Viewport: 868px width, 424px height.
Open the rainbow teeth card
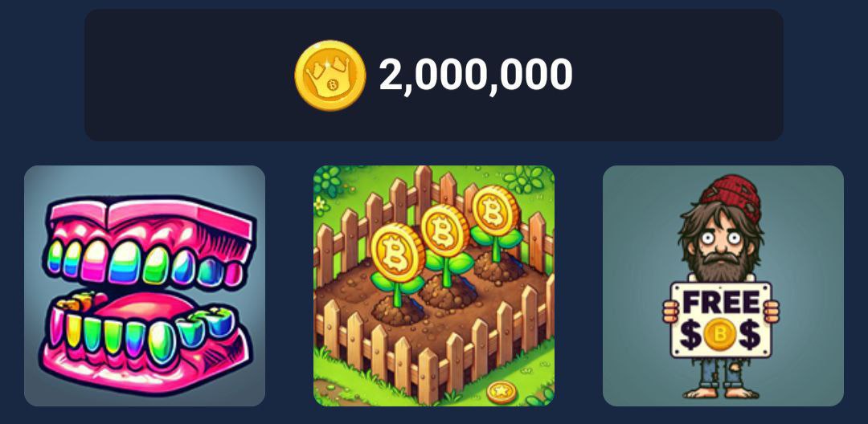click(145, 286)
